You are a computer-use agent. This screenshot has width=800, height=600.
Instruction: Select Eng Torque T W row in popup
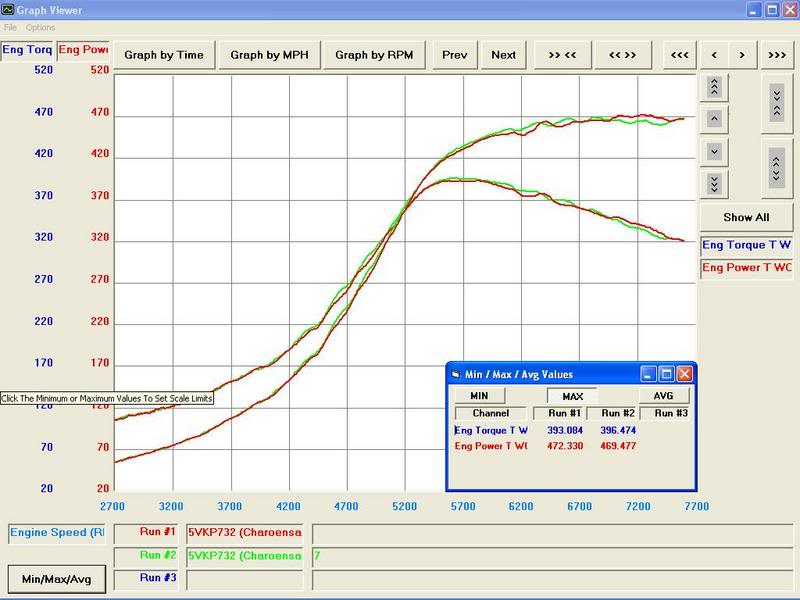pyautogui.click(x=491, y=430)
